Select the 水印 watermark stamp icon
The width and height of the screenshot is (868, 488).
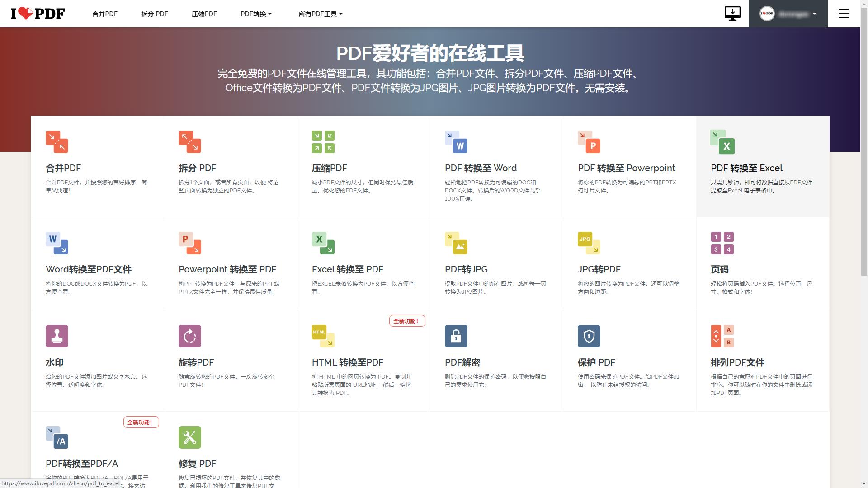(57, 336)
